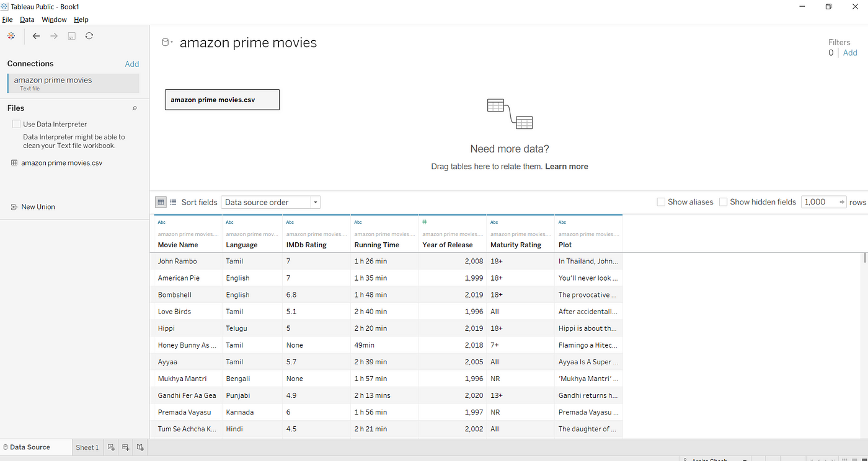Screen dimensions: 868x461
Task: Change Year of Release number type icon
Action: 425,222
